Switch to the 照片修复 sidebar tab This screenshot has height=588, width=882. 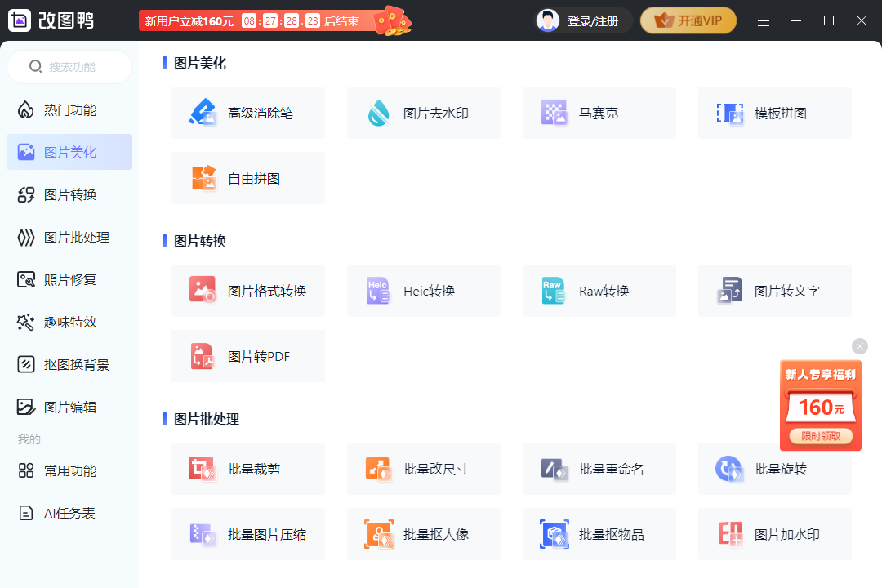click(69, 279)
